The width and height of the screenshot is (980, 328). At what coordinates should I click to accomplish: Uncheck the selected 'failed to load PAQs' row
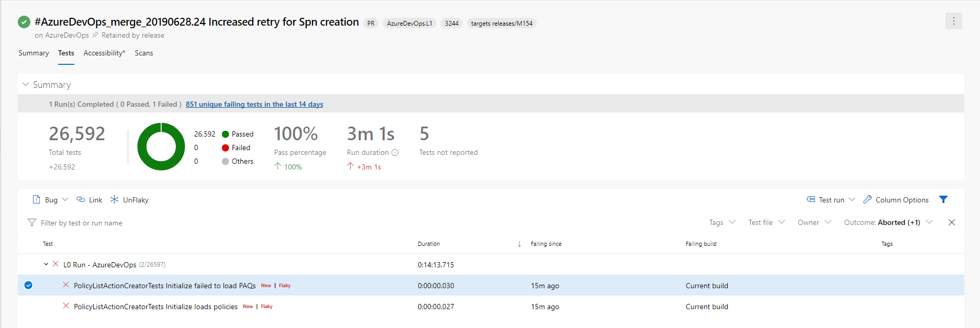click(x=28, y=285)
